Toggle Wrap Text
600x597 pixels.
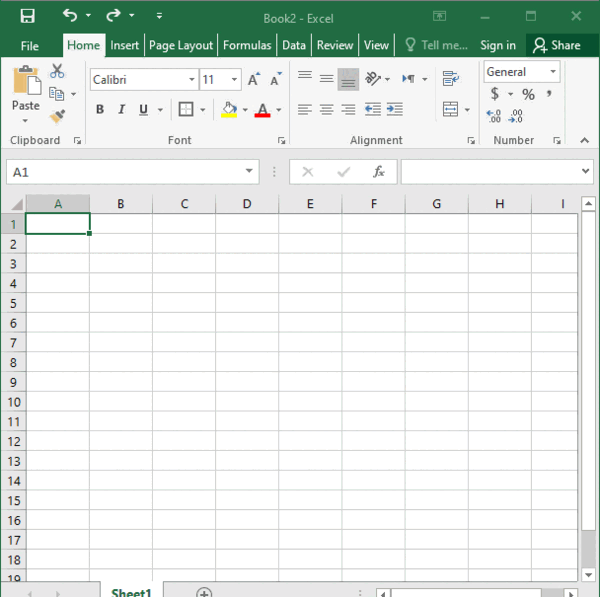[x=451, y=78]
